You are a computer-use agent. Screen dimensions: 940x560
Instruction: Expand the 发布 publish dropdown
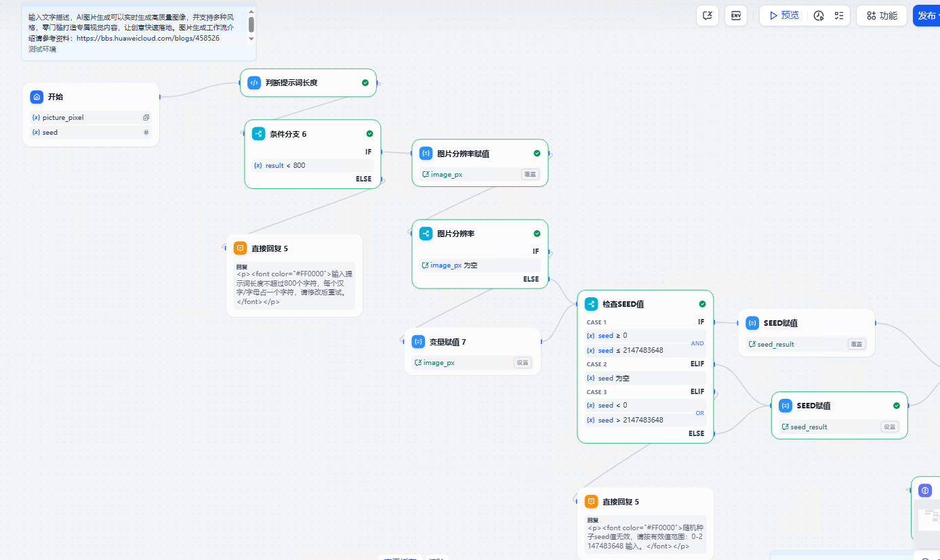926,16
